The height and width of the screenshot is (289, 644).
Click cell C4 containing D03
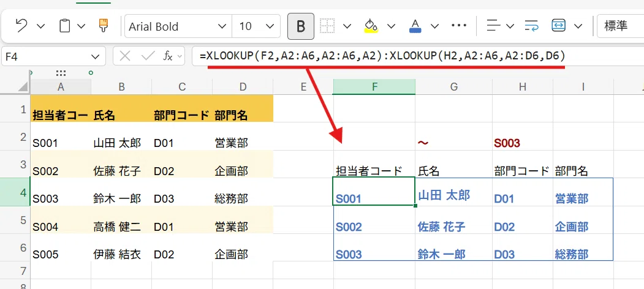(x=182, y=192)
